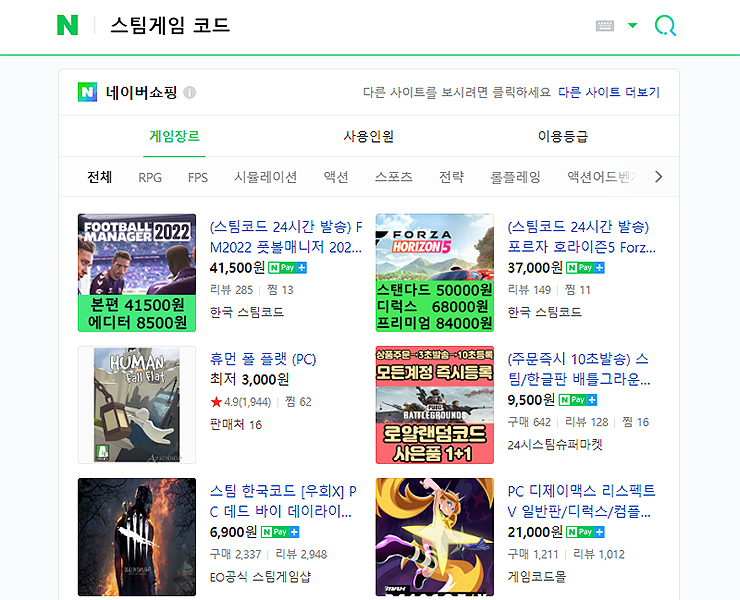Filter by FPS genre
The image size is (740, 600).
click(x=198, y=177)
